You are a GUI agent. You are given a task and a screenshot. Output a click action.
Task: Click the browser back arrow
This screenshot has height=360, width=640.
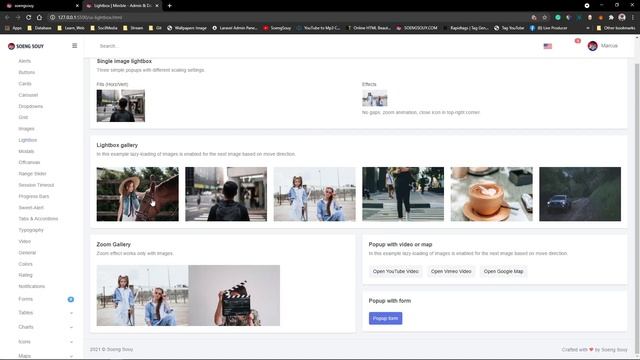tap(7, 17)
